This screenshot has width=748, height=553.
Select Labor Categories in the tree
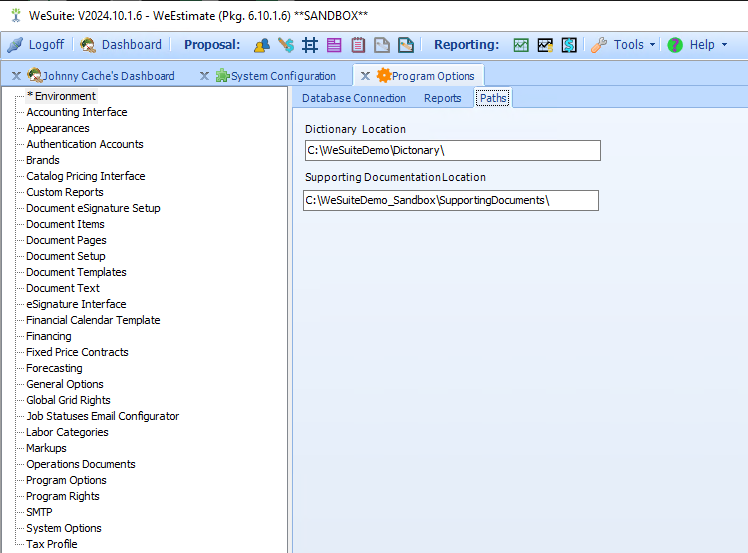(x=67, y=432)
